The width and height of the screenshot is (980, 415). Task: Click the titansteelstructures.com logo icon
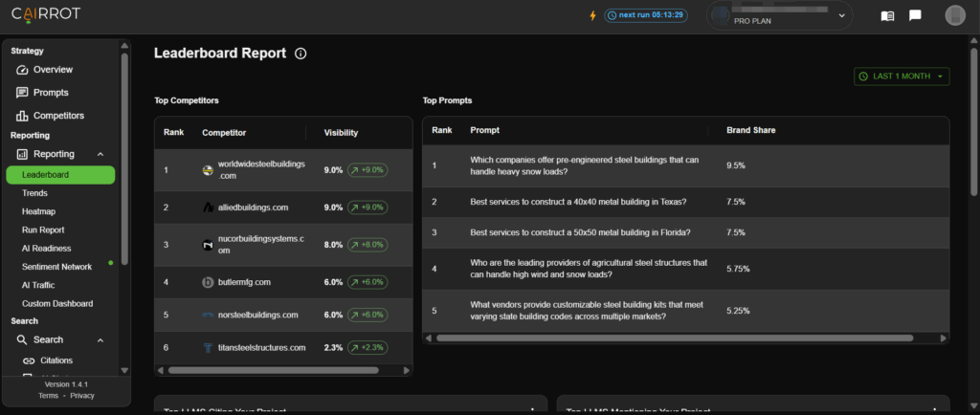pyautogui.click(x=208, y=348)
